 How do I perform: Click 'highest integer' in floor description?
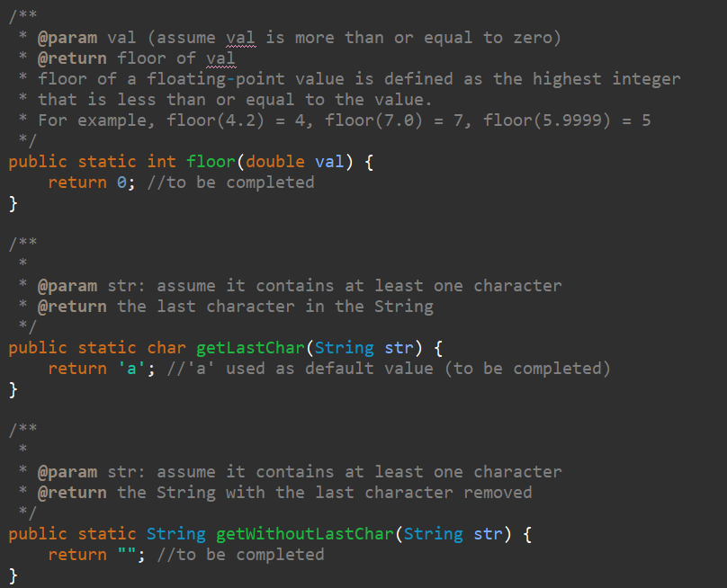tap(606, 79)
